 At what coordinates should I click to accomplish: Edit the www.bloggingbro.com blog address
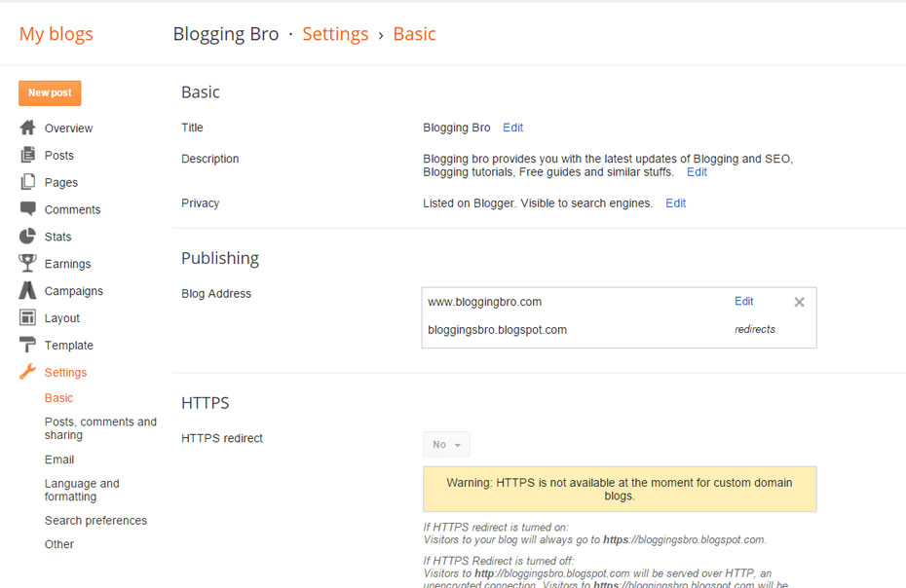pyautogui.click(x=743, y=301)
